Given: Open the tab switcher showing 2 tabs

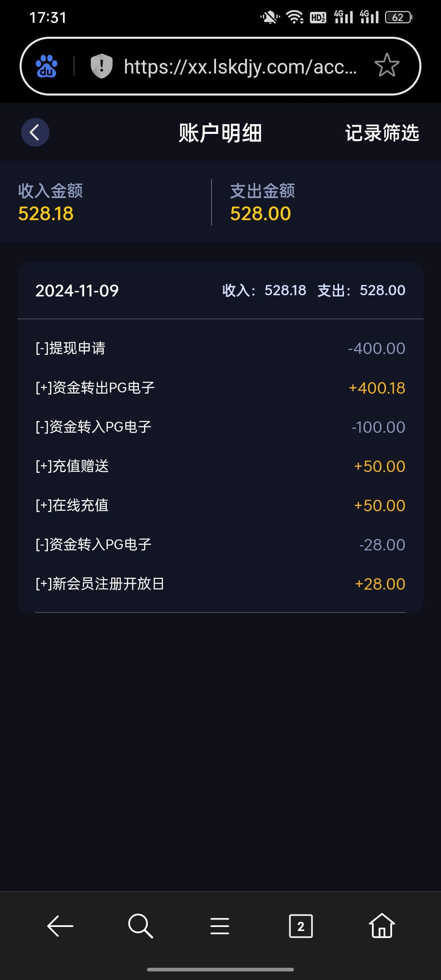Looking at the screenshot, I should point(301,926).
